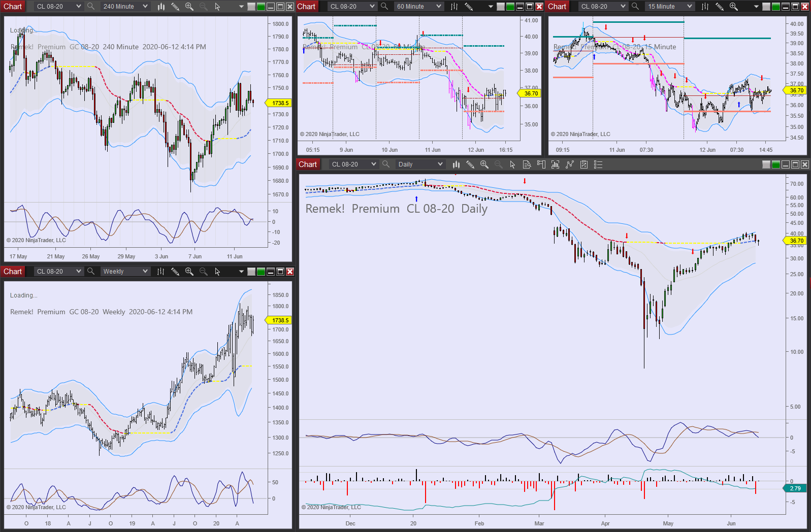Activate zoom out on the 240 Minute chart
The height and width of the screenshot is (532, 811).
coord(204,7)
